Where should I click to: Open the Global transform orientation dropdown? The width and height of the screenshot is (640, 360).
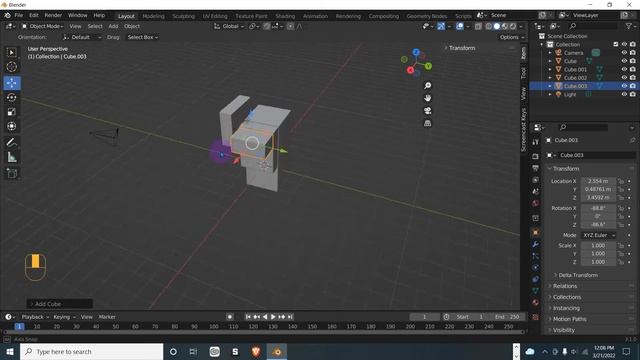229,26
